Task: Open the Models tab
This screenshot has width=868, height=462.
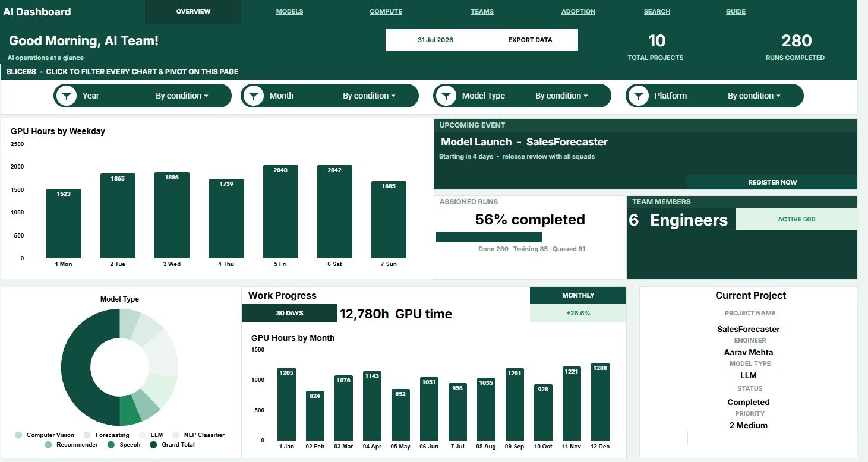Action: 289,11
